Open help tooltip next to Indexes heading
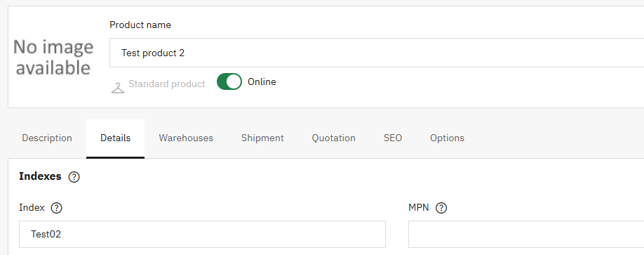This screenshot has height=255, width=644. (x=74, y=177)
